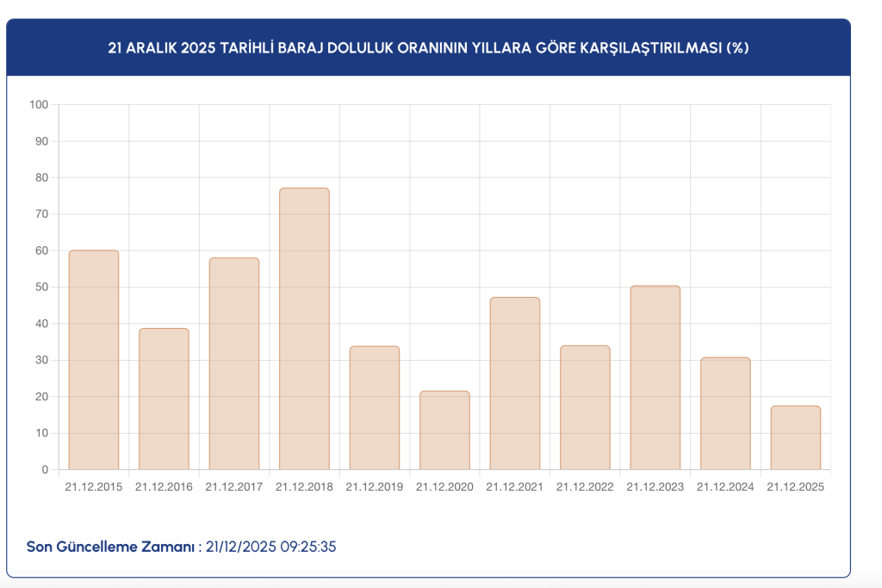Click the 21.12.2025 x-axis date label
This screenshot has height=588, width=882.
coord(795,486)
